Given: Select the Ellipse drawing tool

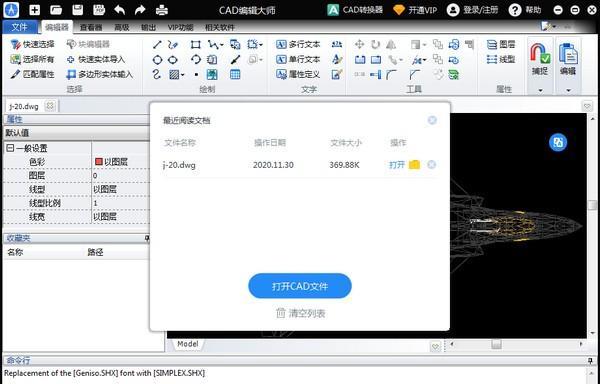Looking at the screenshot, I should point(173,60).
